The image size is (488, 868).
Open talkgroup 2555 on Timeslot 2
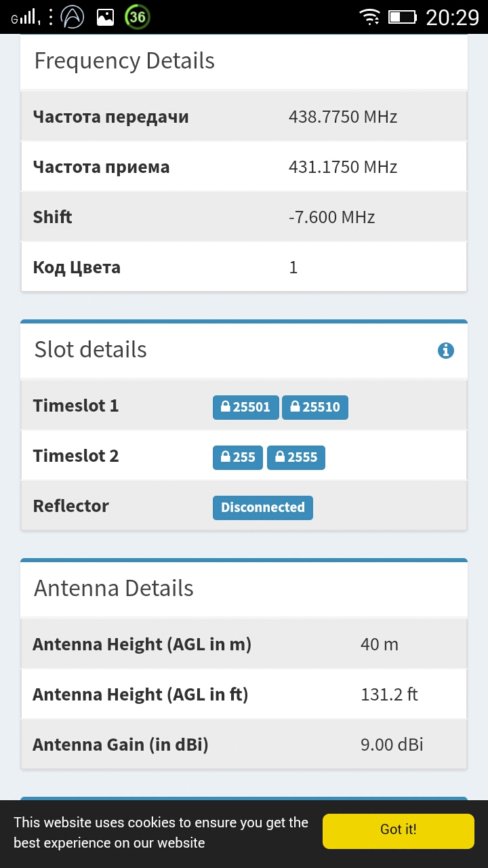296,457
